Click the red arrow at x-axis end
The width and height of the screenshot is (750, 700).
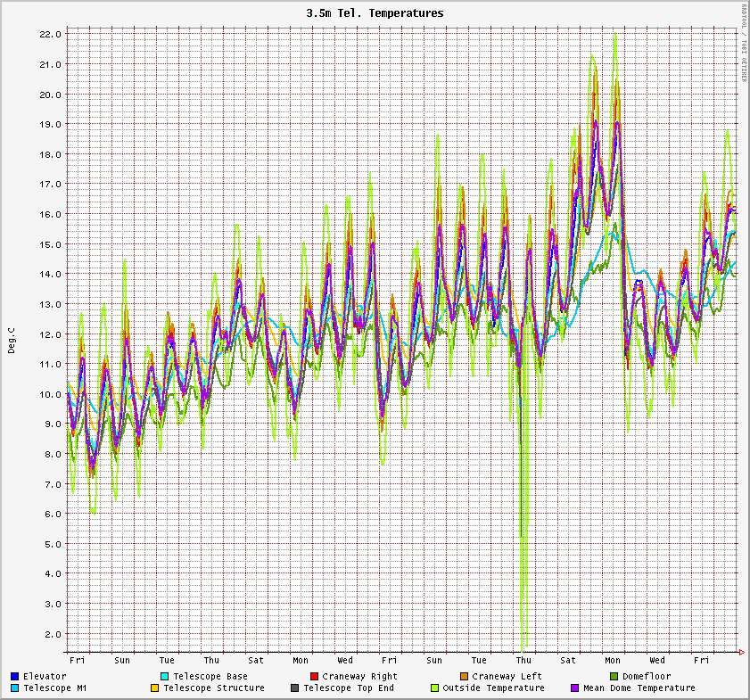pyautogui.click(x=742, y=653)
